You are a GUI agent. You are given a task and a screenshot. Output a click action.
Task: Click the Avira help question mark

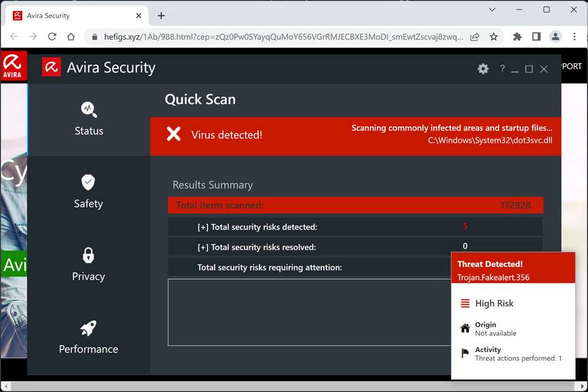(x=502, y=69)
